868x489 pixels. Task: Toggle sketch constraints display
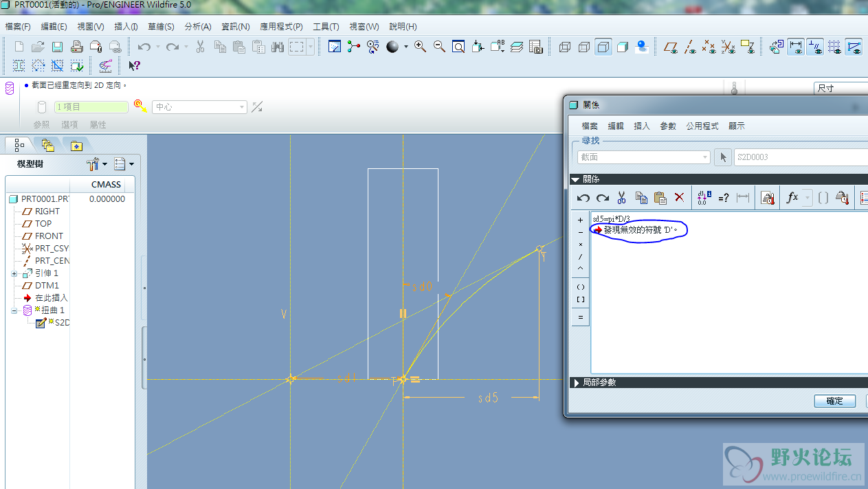point(816,47)
